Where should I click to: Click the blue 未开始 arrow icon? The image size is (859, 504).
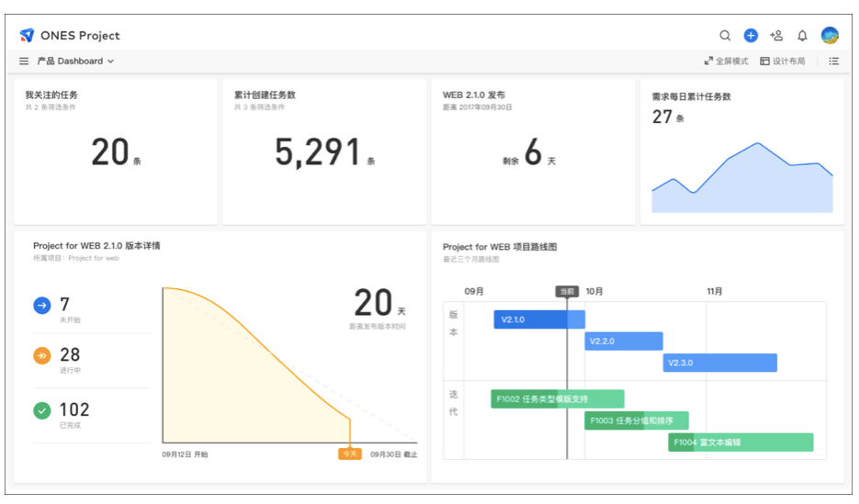[x=42, y=306]
